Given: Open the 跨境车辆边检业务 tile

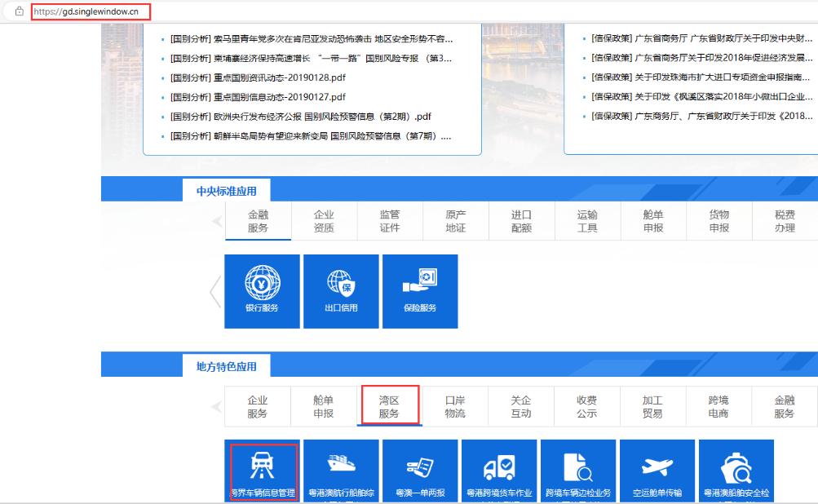Looking at the screenshot, I should click(x=578, y=471).
